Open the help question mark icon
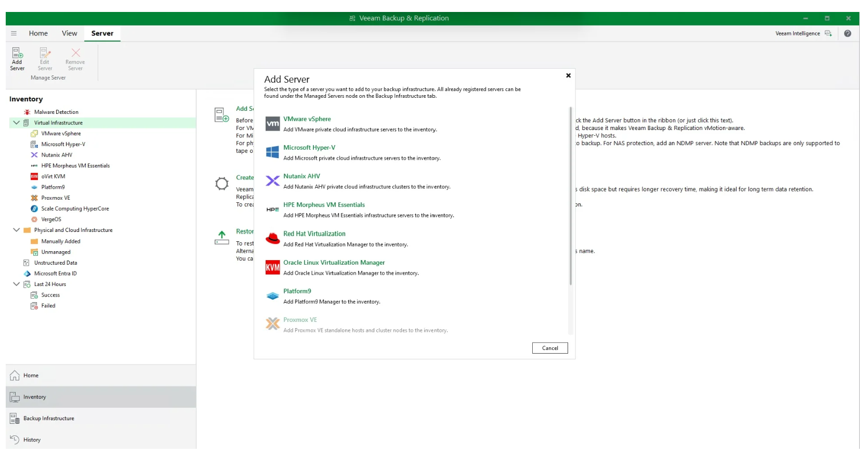The height and width of the screenshot is (467, 868). pyautogui.click(x=848, y=33)
